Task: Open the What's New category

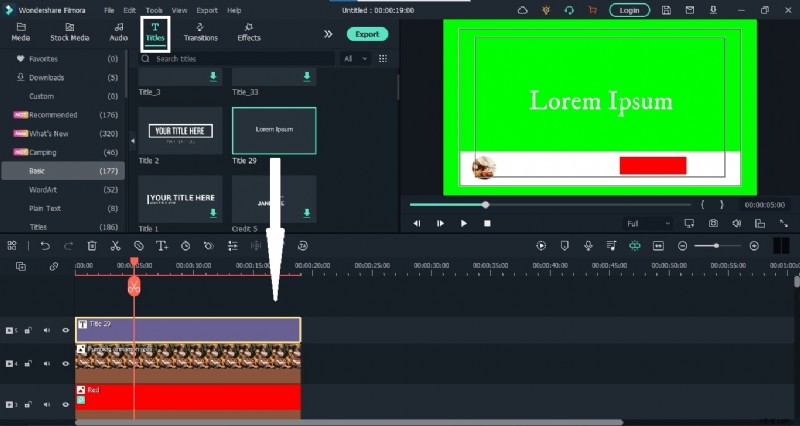Action: [63, 134]
